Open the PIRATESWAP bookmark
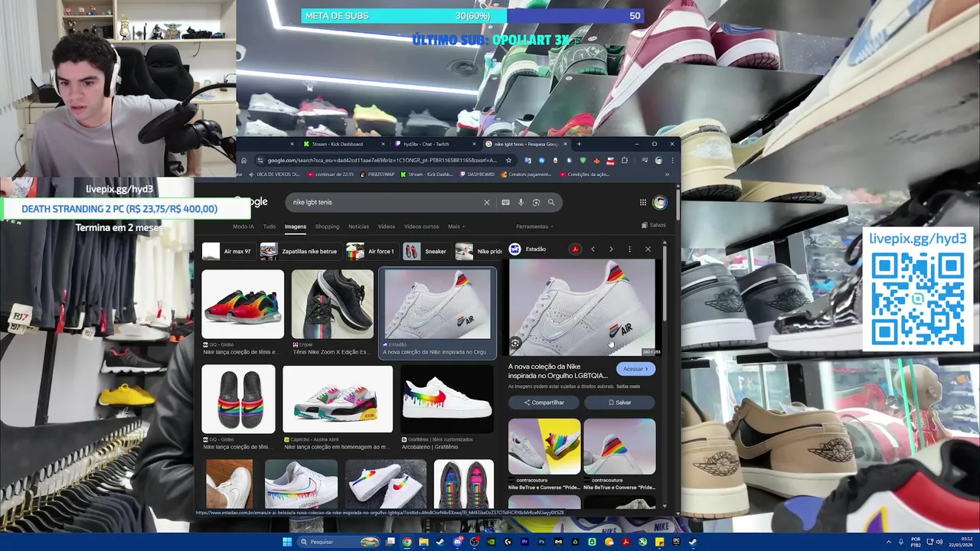Viewport: 980px width, 551px height. (x=377, y=174)
